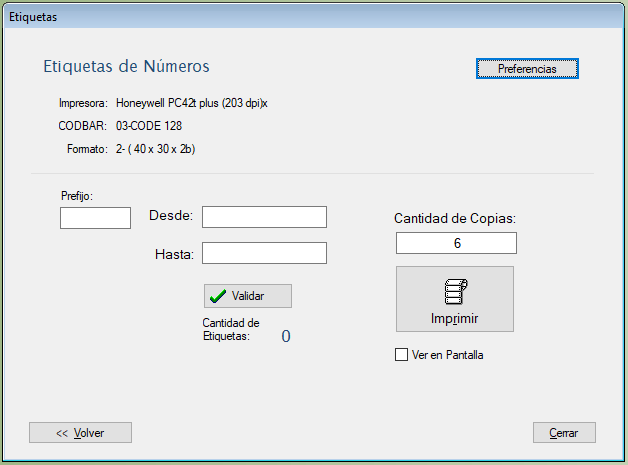Select the Hasta text box
This screenshot has height=465, width=628.
(264, 253)
